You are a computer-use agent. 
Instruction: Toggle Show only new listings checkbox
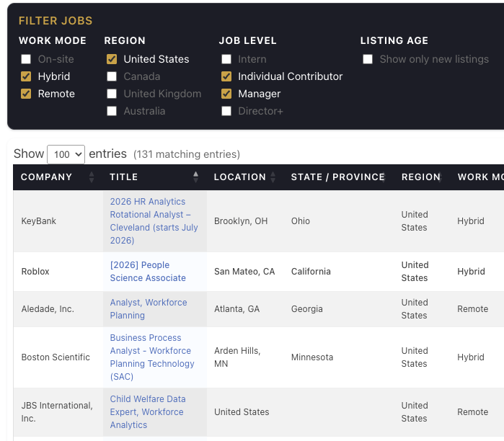click(x=368, y=59)
